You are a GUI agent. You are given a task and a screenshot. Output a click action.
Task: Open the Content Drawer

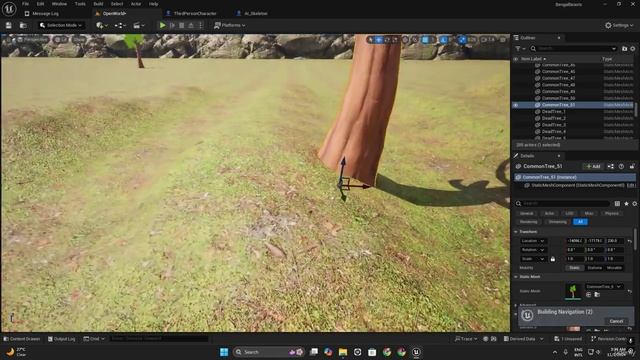[22, 339]
